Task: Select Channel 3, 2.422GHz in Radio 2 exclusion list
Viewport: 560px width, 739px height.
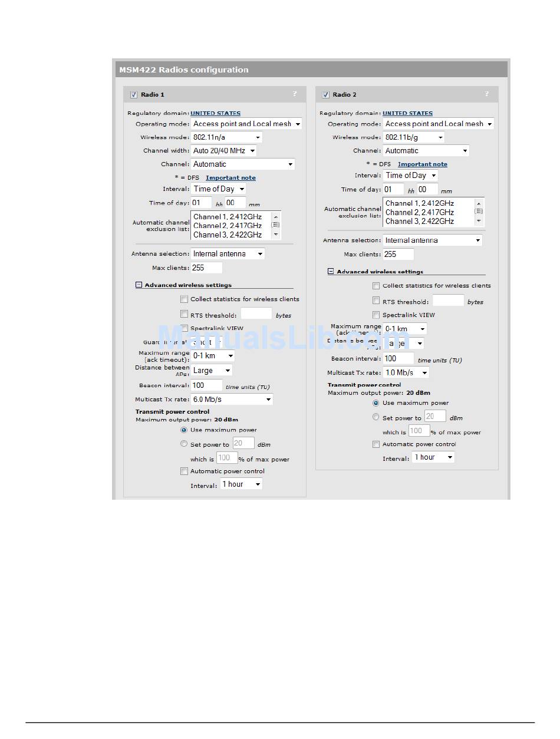Action: point(420,221)
